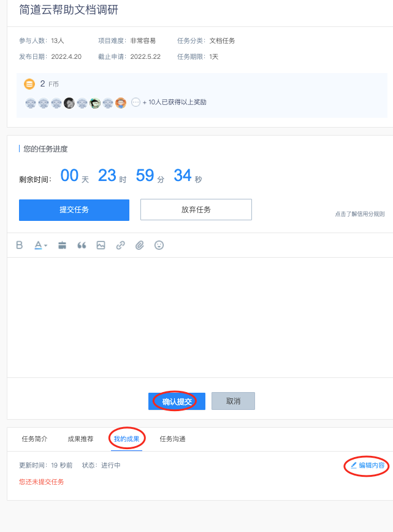The height and width of the screenshot is (532, 393).
Task: Open the emoji picker
Action: 159,245
